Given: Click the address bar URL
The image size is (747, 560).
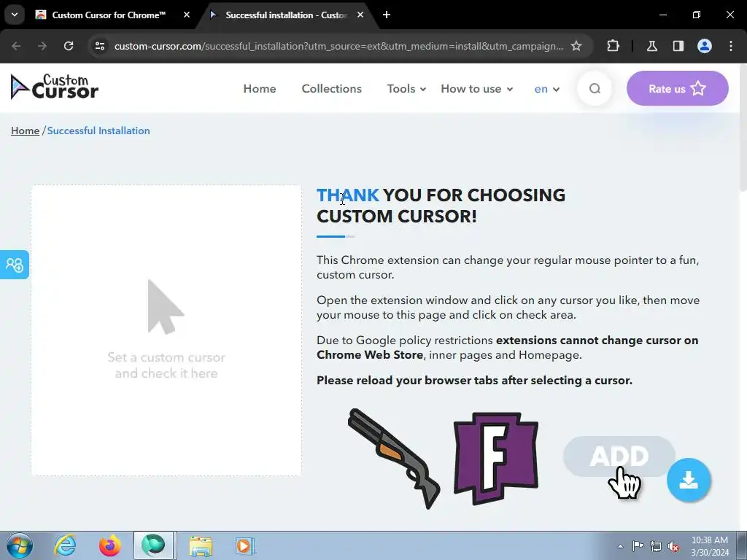Looking at the screenshot, I should click(x=338, y=46).
